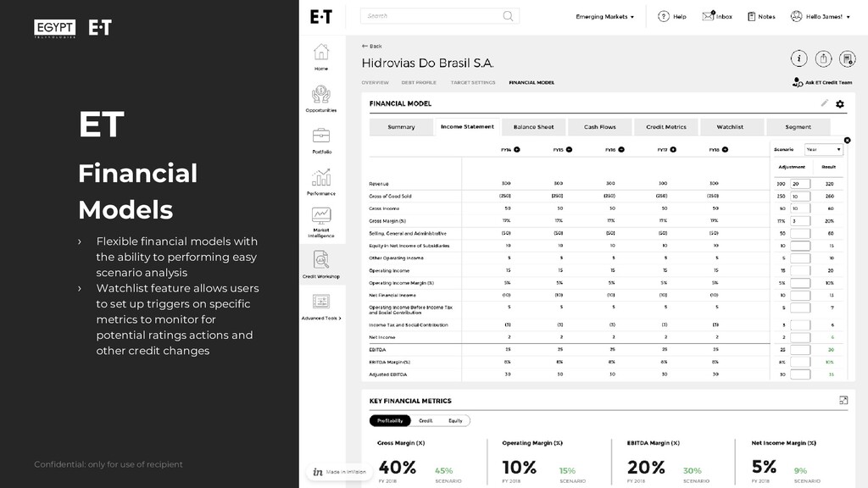Screen dimensions: 868x488
Task: Click the Gross Margin adjustment field
Action: (800, 221)
